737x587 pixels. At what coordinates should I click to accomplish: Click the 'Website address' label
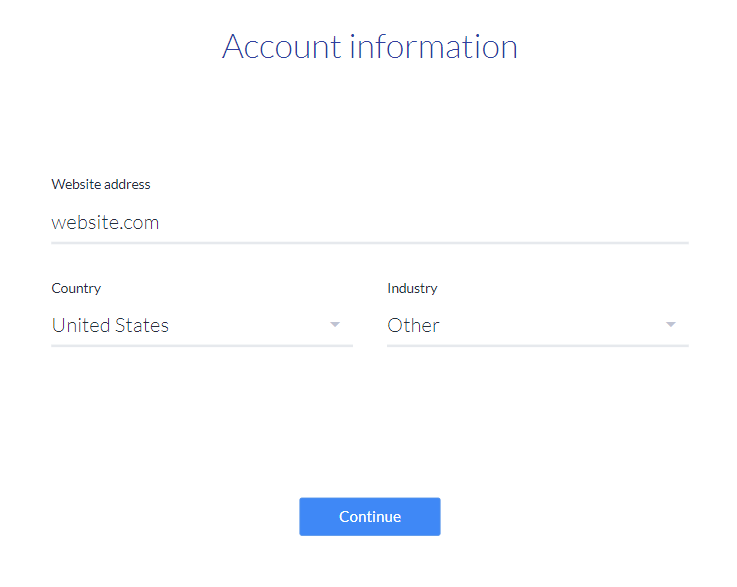pyautogui.click(x=101, y=184)
